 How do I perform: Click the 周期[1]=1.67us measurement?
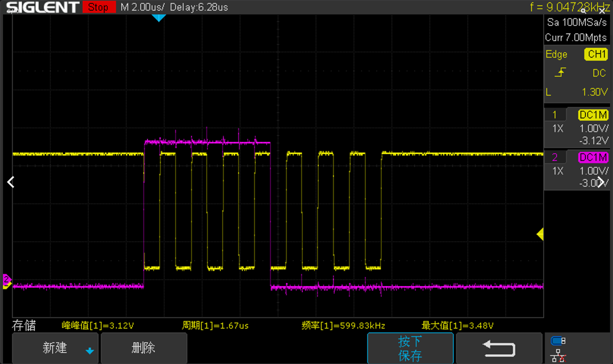[x=215, y=326]
